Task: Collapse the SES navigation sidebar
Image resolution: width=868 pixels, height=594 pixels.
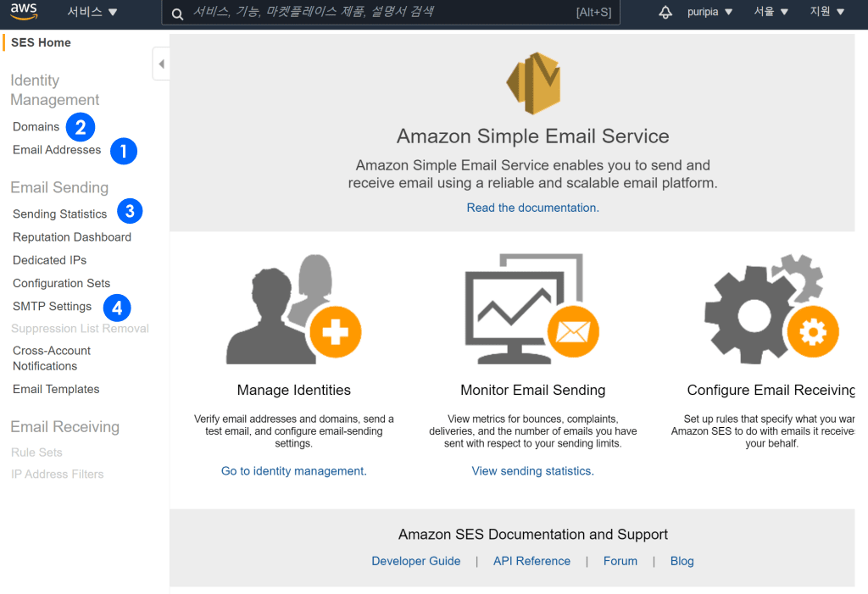Action: (x=161, y=63)
